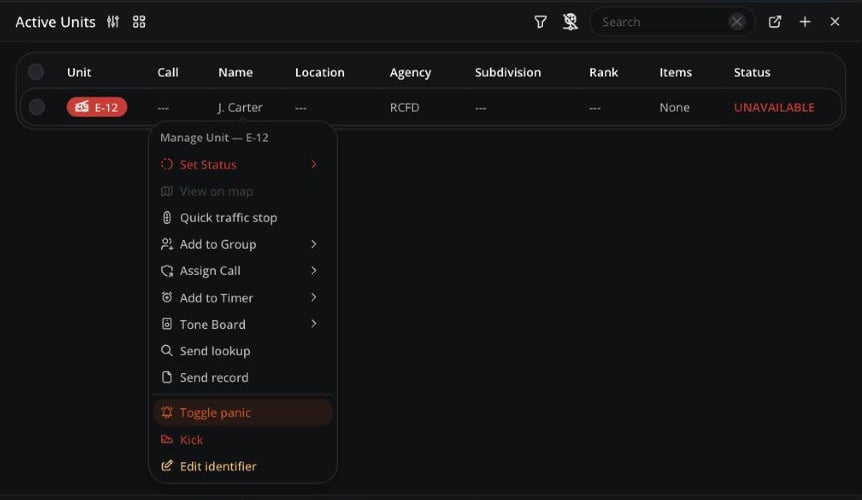Choose Quick traffic stop from menu

click(x=242, y=218)
